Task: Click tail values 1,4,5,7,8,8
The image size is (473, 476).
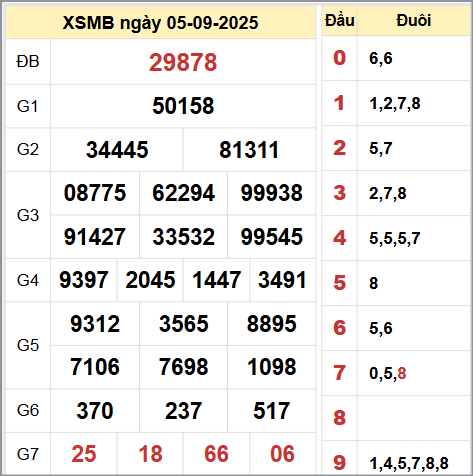Action: [409, 463]
